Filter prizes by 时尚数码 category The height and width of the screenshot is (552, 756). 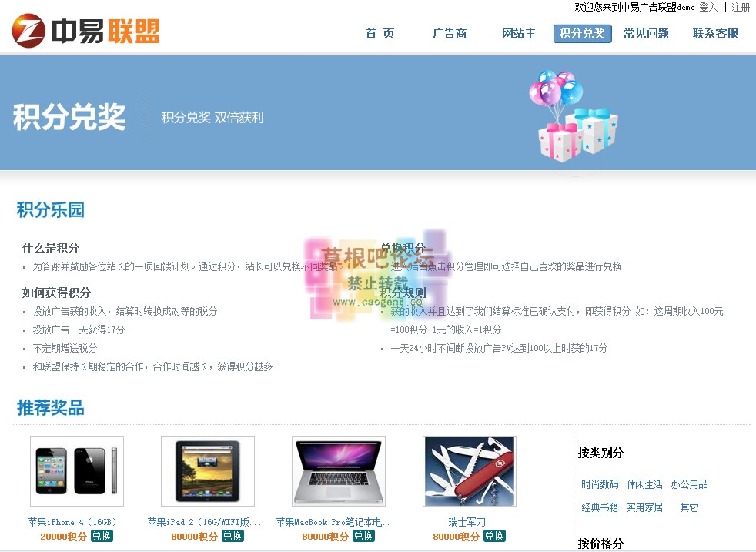(x=600, y=485)
